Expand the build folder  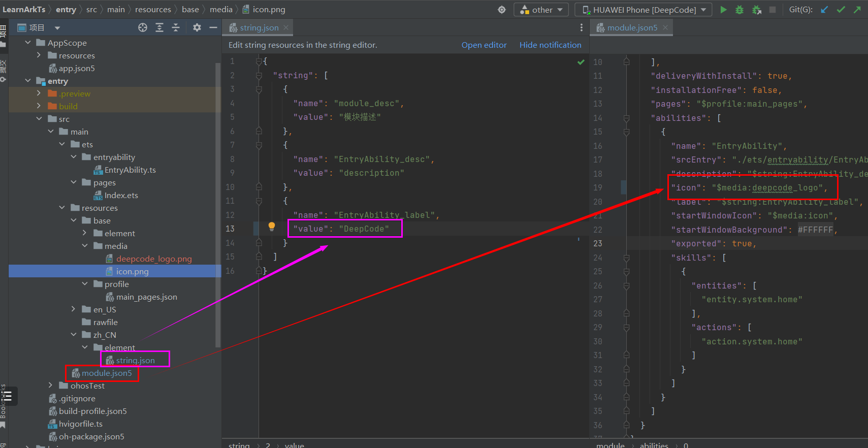39,106
